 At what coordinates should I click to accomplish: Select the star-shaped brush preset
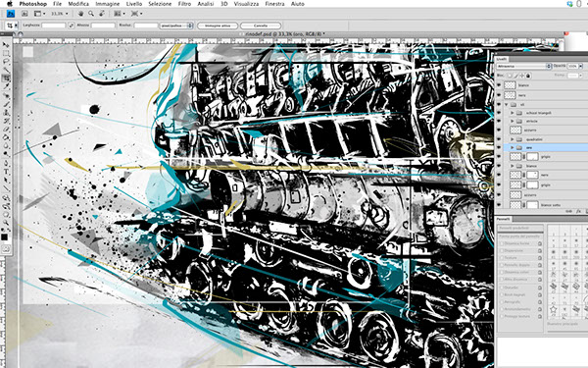553,309
